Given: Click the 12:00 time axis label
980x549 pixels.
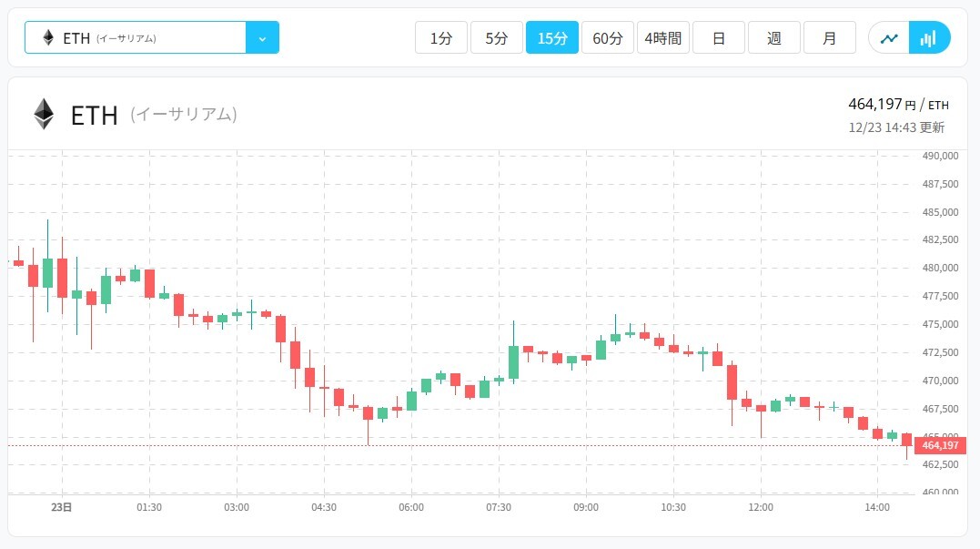Looking at the screenshot, I should [761, 507].
